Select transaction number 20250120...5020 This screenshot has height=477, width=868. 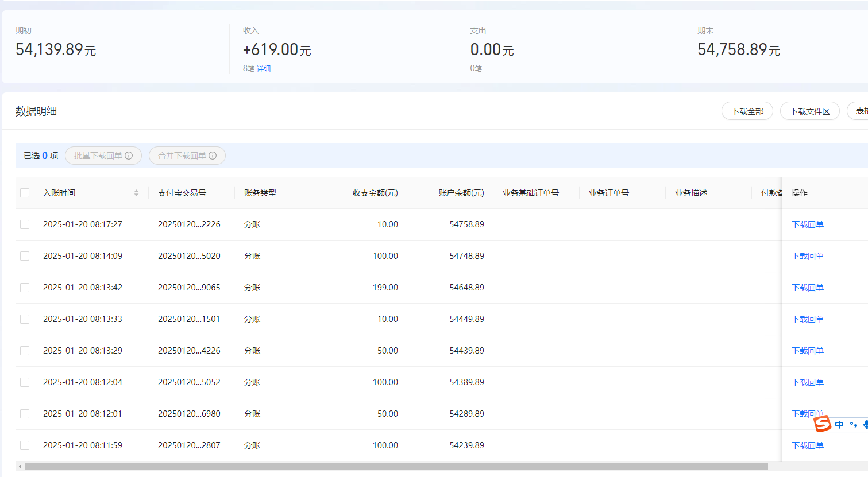coord(189,256)
